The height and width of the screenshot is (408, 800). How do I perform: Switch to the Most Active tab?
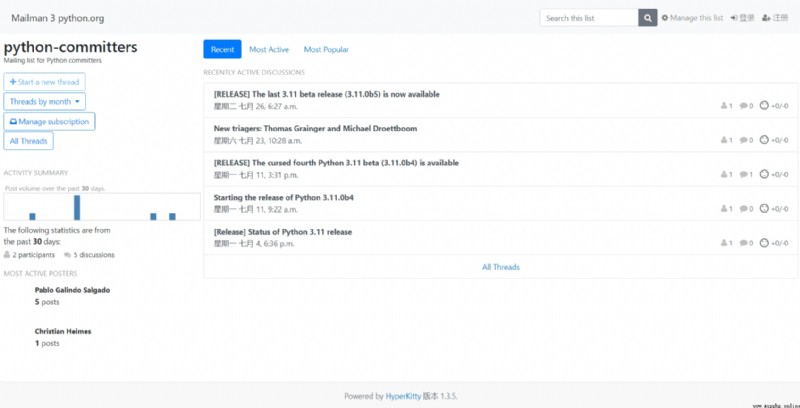pos(269,49)
